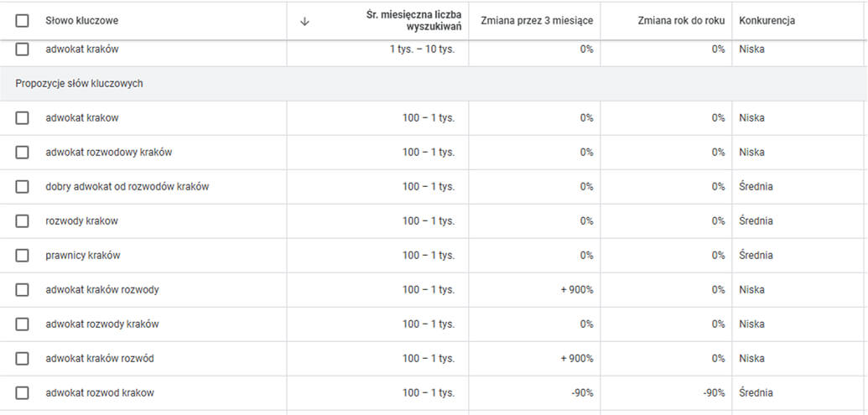Screen dimensions: 868x415
Task: Tick checkbox next to 'adwokat rozwodowy kraków'
Action: click(23, 153)
